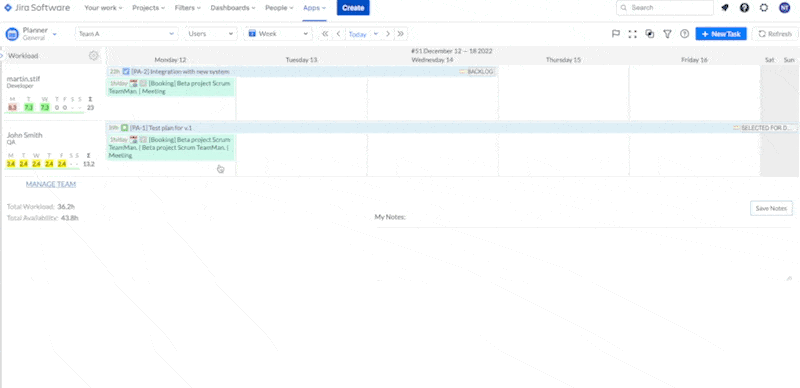Open martin.stif's Beta project Scrum booking

coord(170,87)
